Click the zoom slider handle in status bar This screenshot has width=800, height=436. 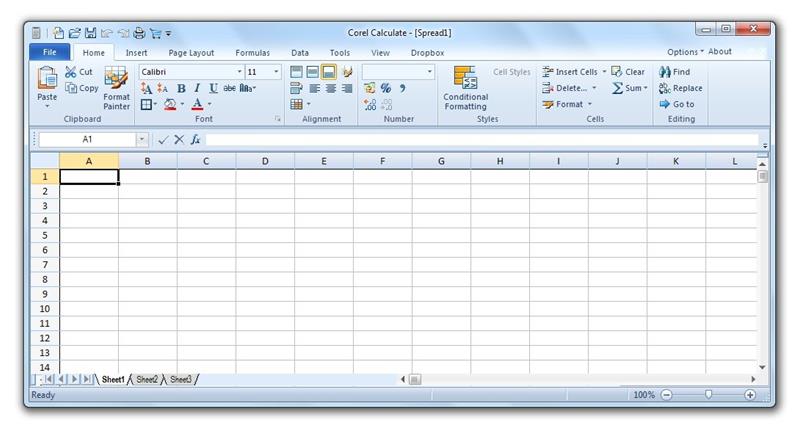click(x=708, y=395)
